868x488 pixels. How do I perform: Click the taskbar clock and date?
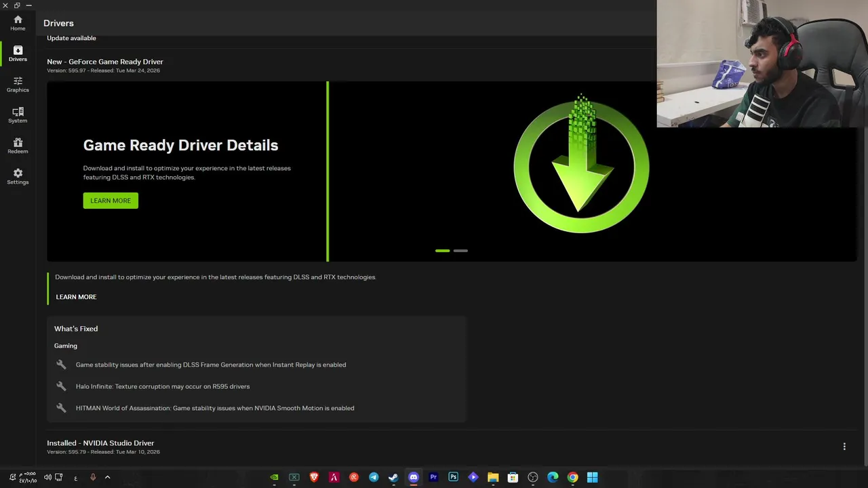[28, 477]
